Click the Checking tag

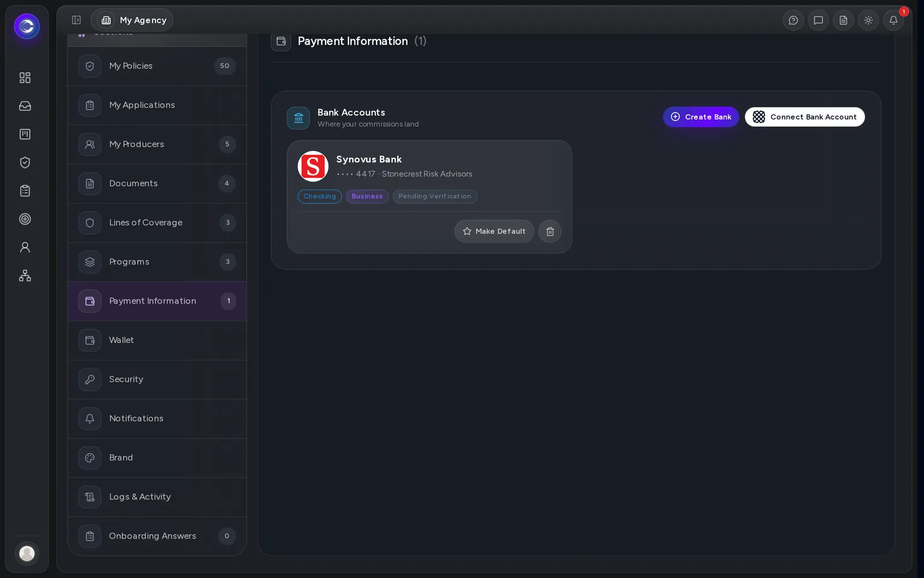coord(319,197)
